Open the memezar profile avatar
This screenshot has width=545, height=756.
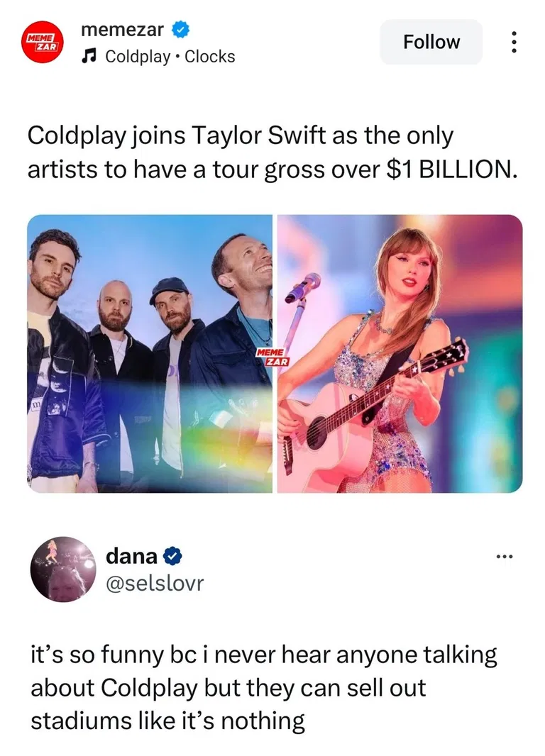click(42, 42)
